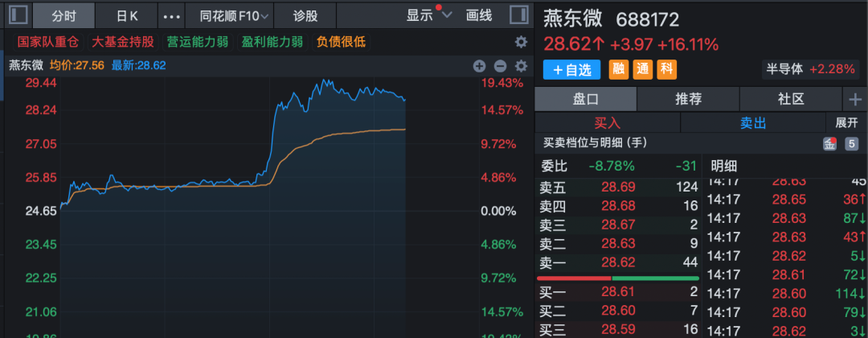Open more chart periods via three dots
Viewport: 868px width, 338px height.
pos(171,15)
